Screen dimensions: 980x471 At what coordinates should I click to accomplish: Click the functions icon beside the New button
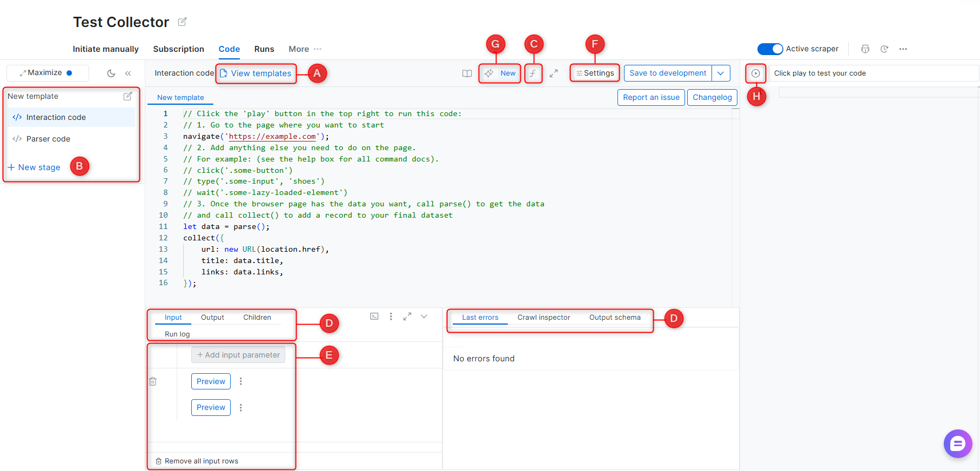coord(533,73)
